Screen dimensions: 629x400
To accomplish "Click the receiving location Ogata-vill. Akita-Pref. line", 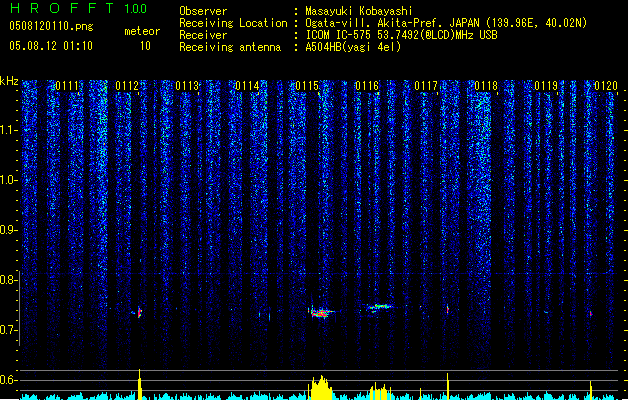I will click(x=446, y=23).
